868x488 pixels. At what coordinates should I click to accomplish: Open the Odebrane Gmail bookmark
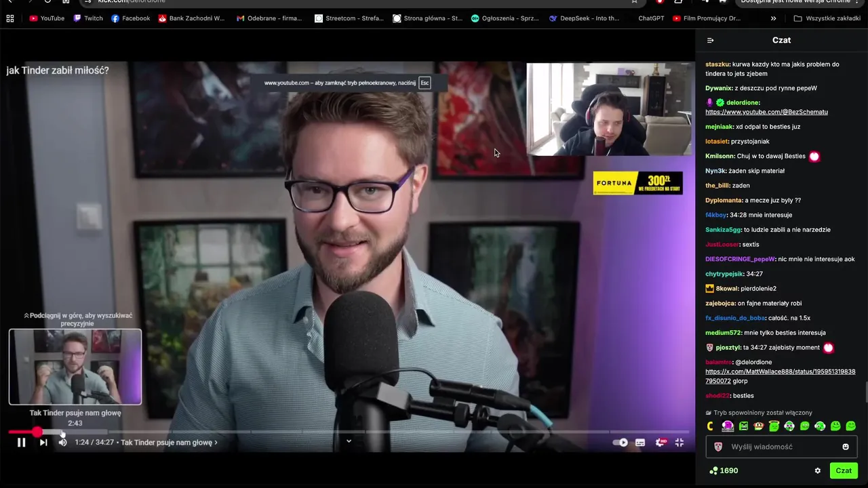tap(269, 18)
